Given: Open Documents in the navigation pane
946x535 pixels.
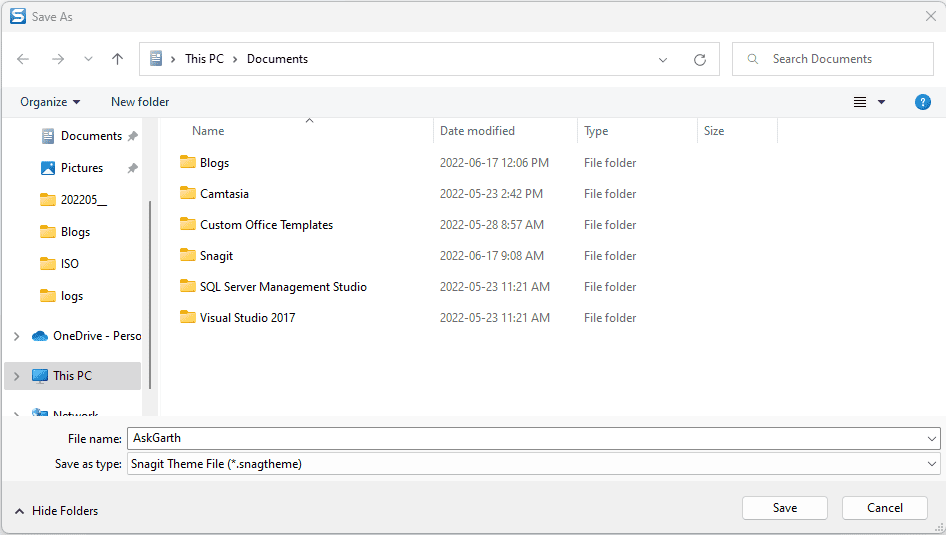Looking at the screenshot, I should point(91,136).
